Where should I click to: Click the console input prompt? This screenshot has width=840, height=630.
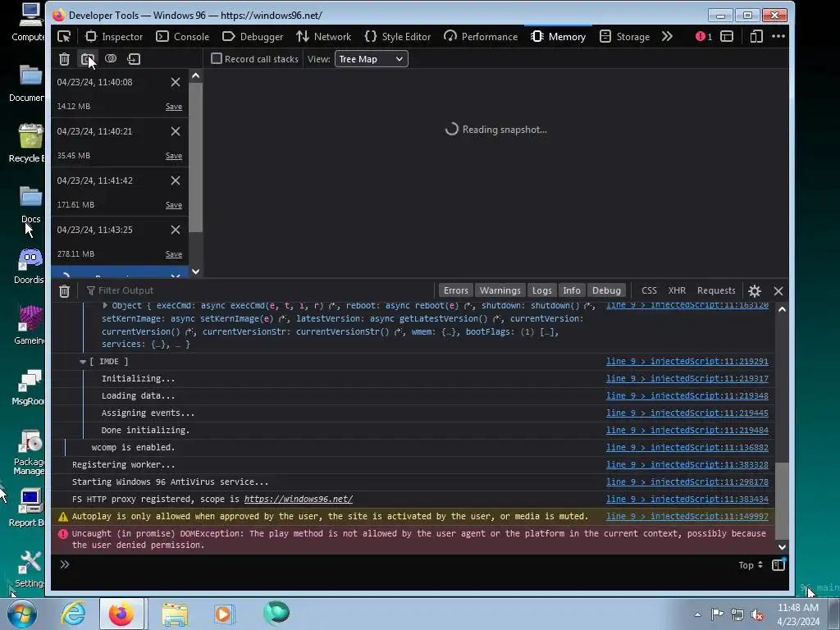(x=396, y=564)
